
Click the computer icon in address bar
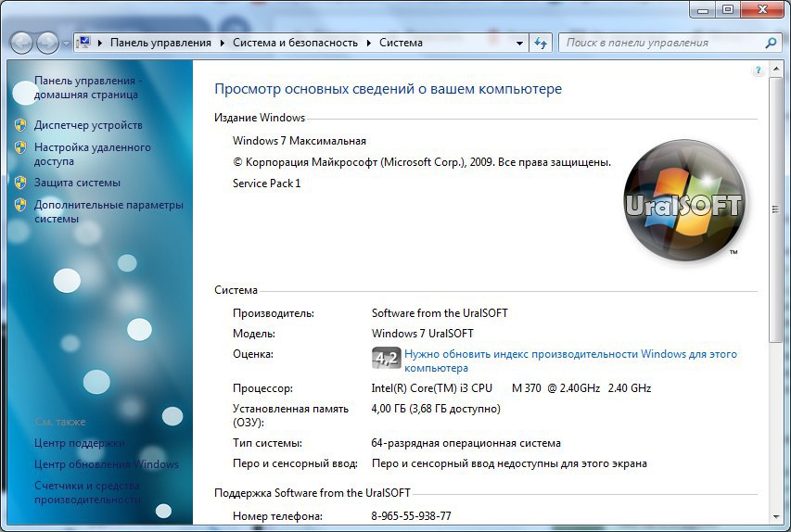[84, 43]
